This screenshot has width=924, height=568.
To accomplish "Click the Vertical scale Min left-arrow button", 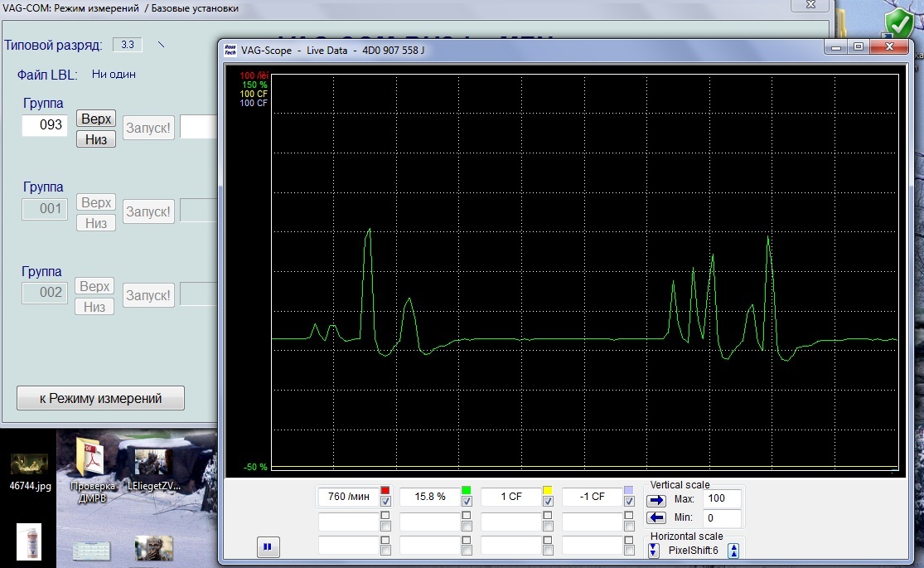I will tap(656, 518).
